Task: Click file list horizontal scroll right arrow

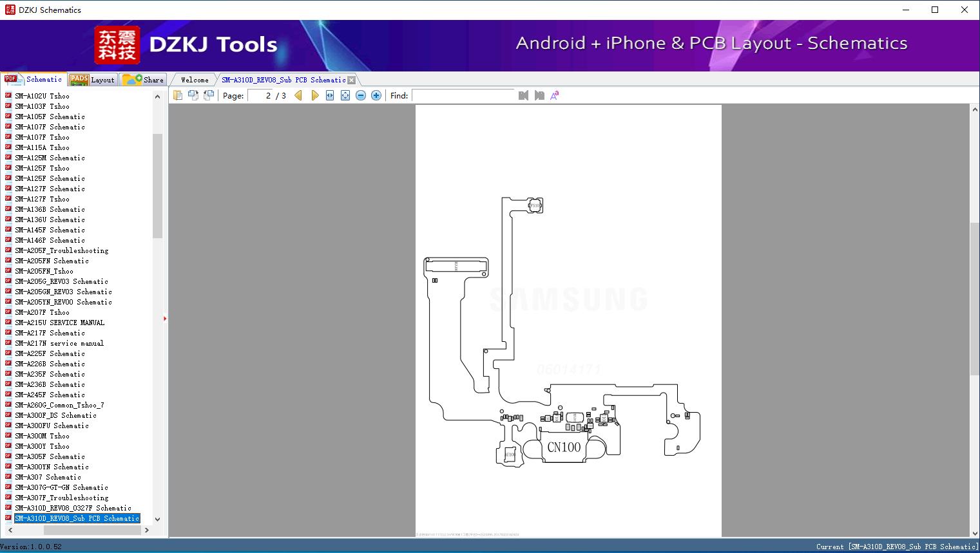Action: tap(147, 530)
